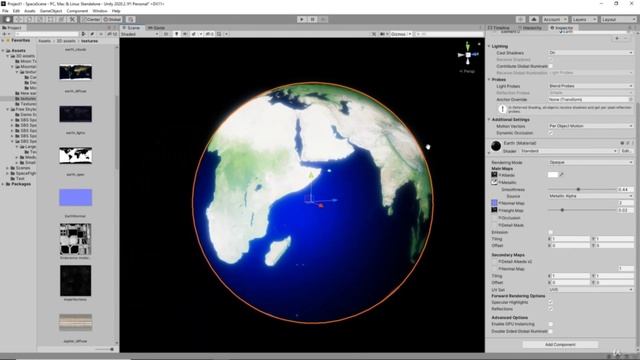Open custom editor tools (wrench icon)
This screenshot has height=360, width=640.
(x=72, y=19)
